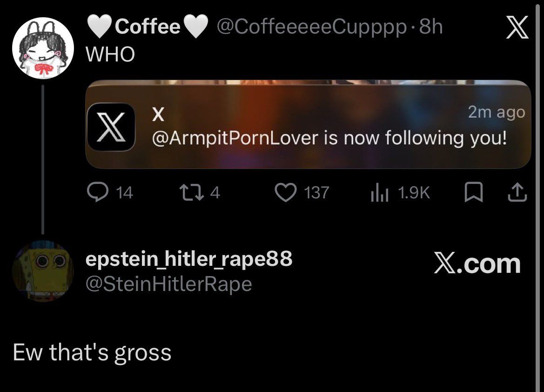544x392 pixels.
Task: Open Coffee's profile picture
Action: (x=43, y=44)
